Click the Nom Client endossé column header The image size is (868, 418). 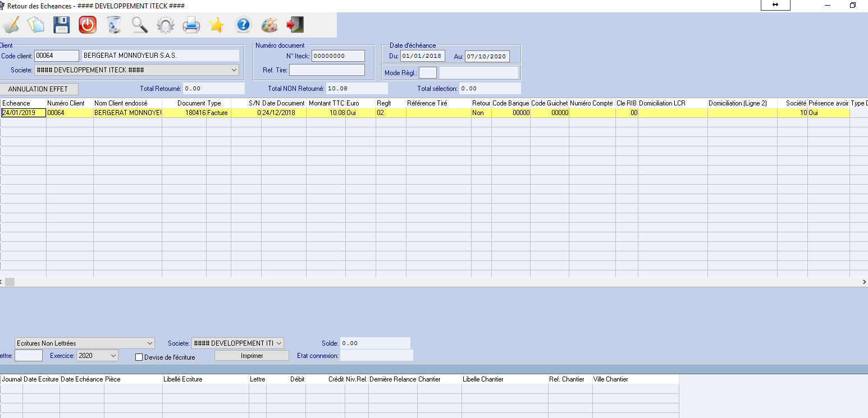pos(127,103)
